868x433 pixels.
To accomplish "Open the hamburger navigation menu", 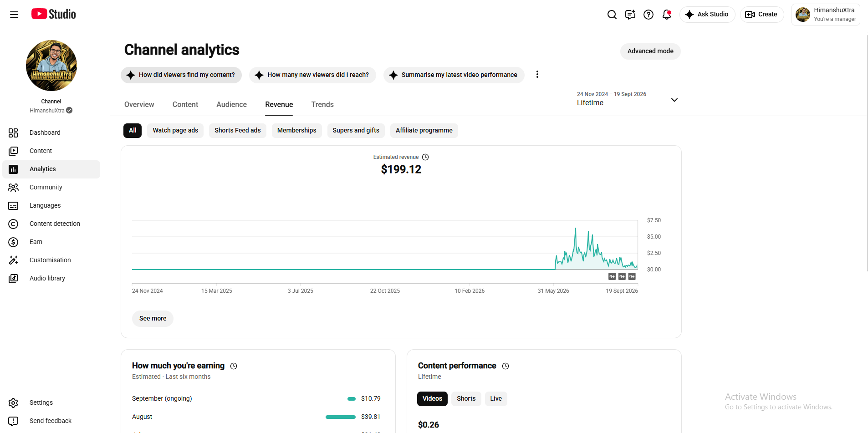I will (14, 15).
